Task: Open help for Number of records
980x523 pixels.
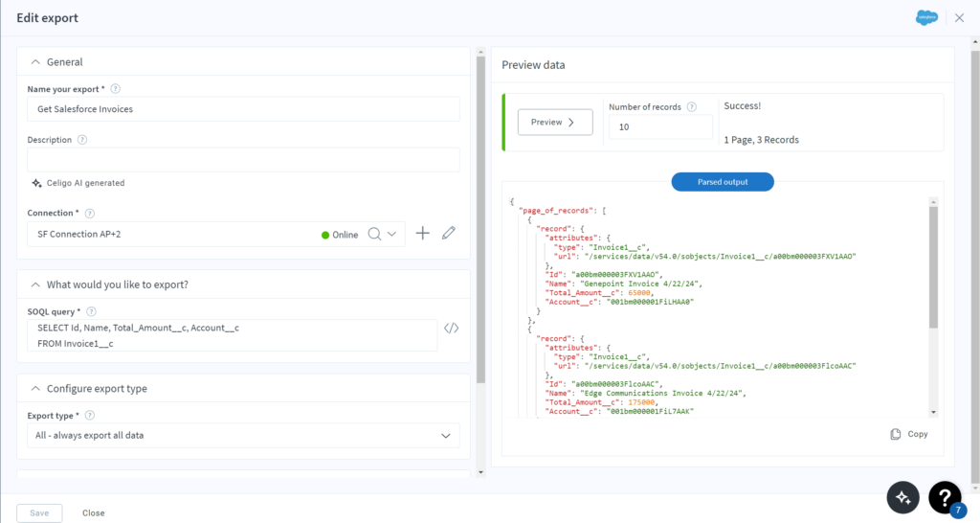Action: [691, 107]
